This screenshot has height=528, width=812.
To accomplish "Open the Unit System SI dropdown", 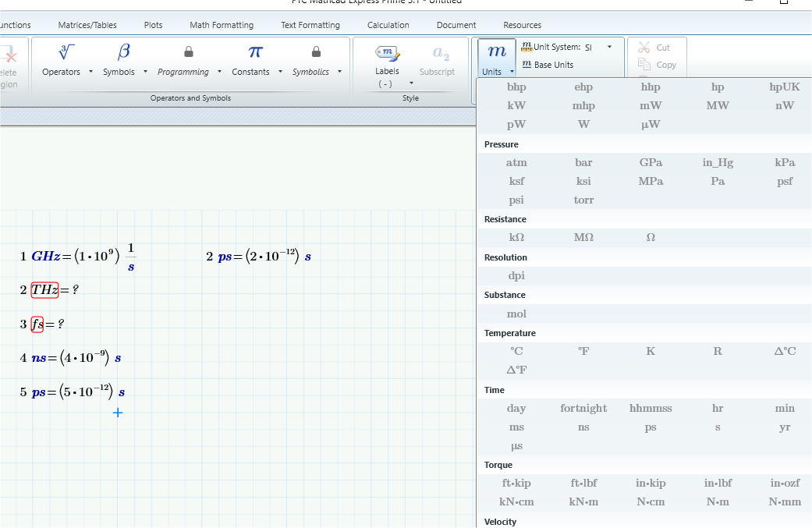I will [x=609, y=47].
